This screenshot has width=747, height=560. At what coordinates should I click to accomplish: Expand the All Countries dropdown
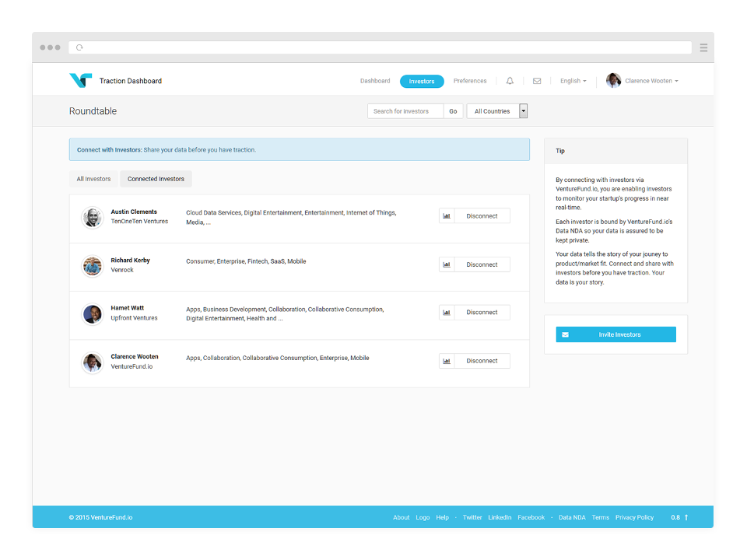tap(523, 110)
